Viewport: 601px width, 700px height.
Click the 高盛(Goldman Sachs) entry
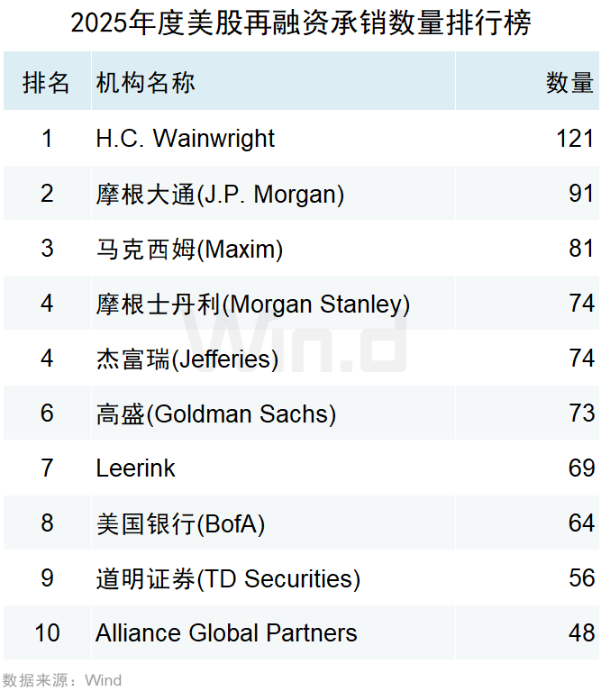(x=215, y=414)
